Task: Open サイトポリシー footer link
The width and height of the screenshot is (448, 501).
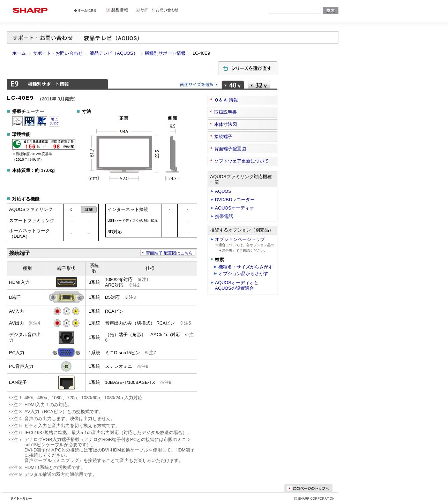Action: [21, 499]
